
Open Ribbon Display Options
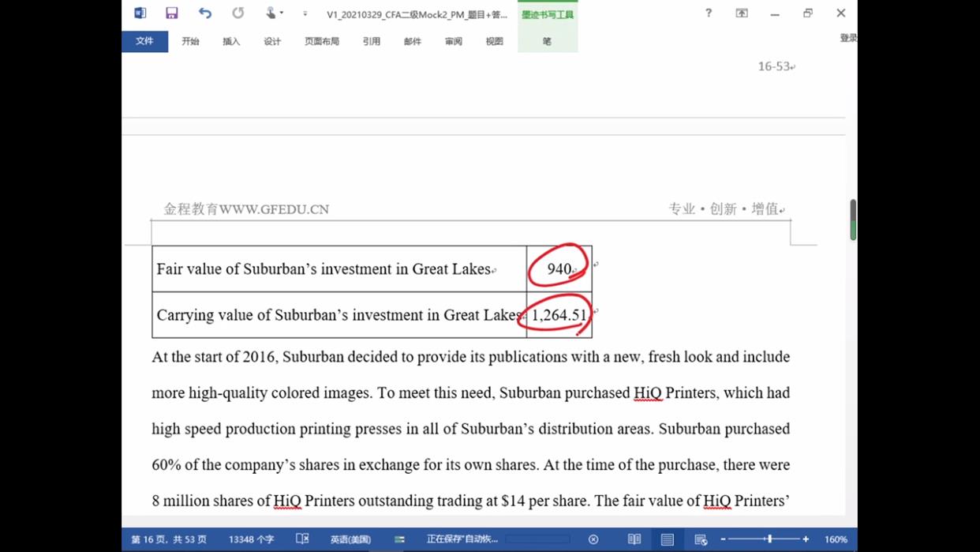(x=742, y=13)
